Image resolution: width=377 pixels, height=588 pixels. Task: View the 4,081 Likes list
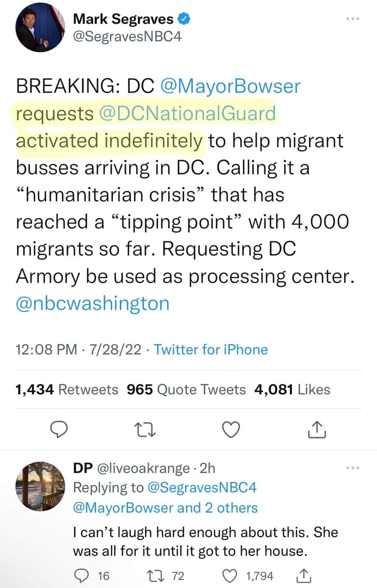pos(292,390)
